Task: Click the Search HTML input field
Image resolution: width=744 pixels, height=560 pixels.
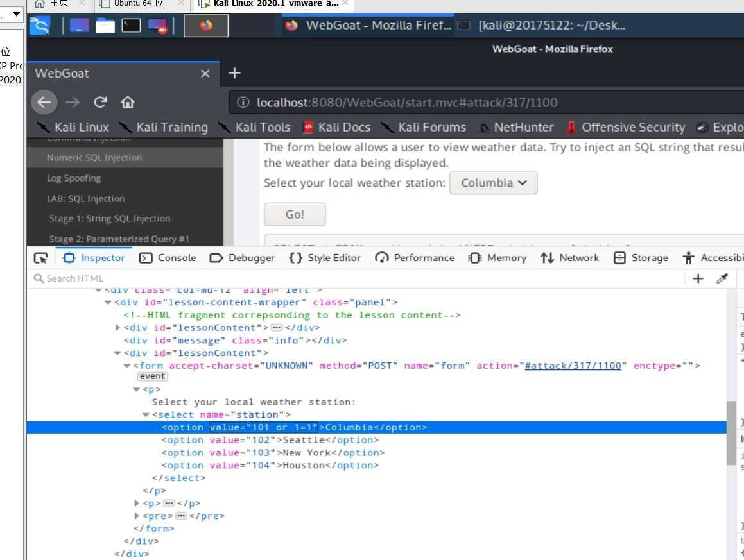Action: pos(356,278)
